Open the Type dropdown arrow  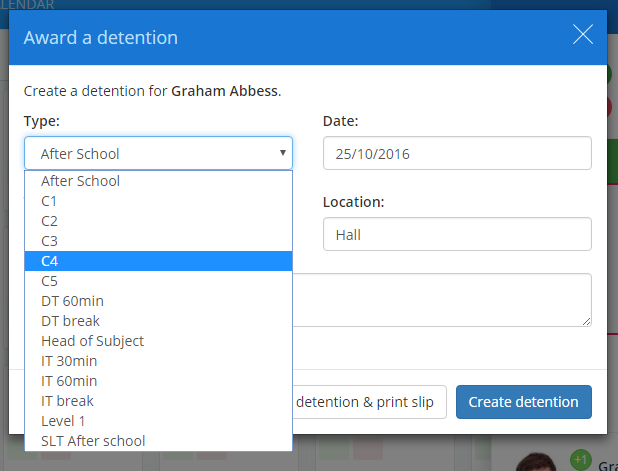coord(283,153)
